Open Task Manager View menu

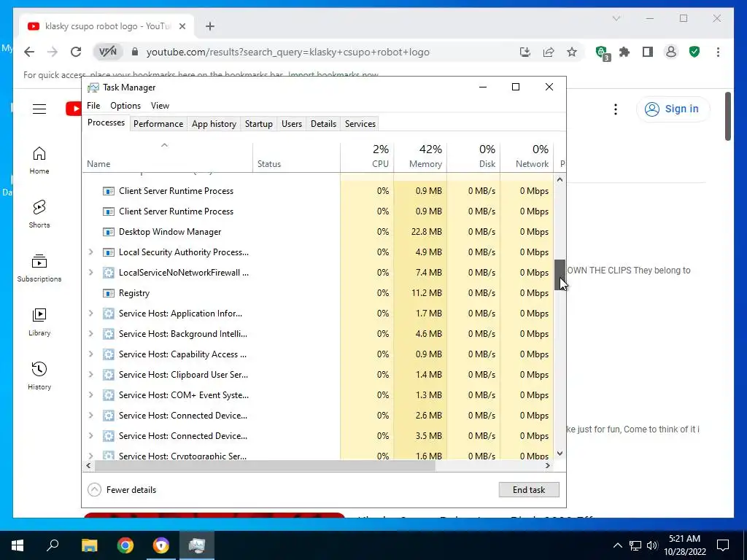160,106
